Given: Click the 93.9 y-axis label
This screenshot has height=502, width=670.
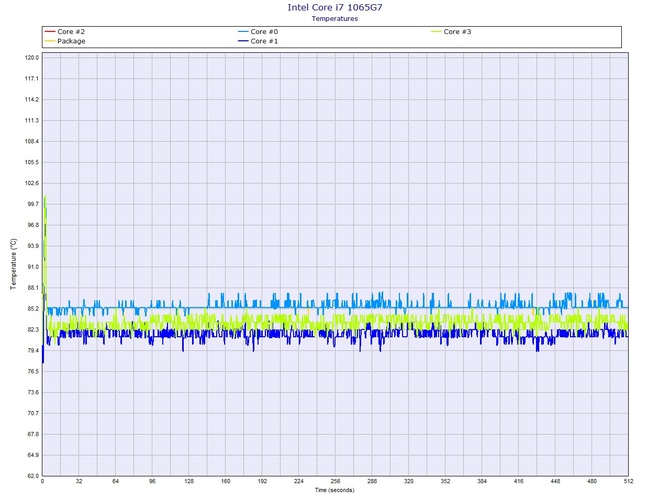Looking at the screenshot, I should pyautogui.click(x=33, y=246).
